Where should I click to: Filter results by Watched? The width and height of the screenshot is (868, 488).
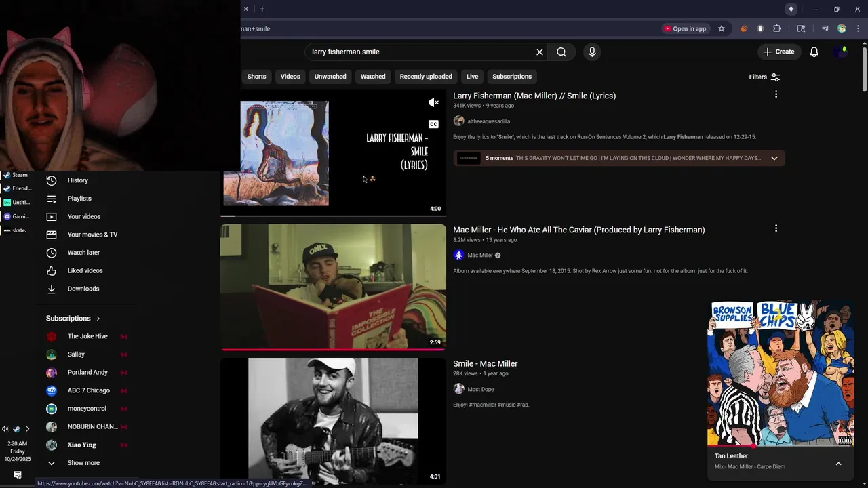coord(373,77)
